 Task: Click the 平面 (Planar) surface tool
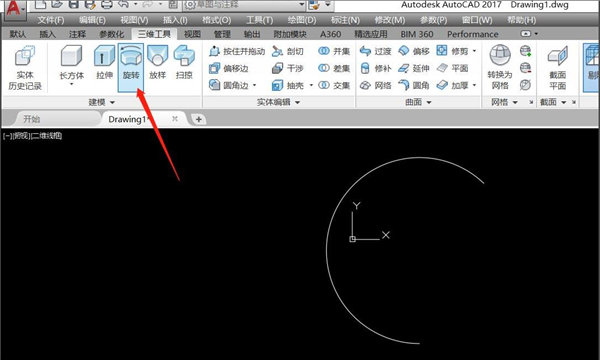point(452,68)
